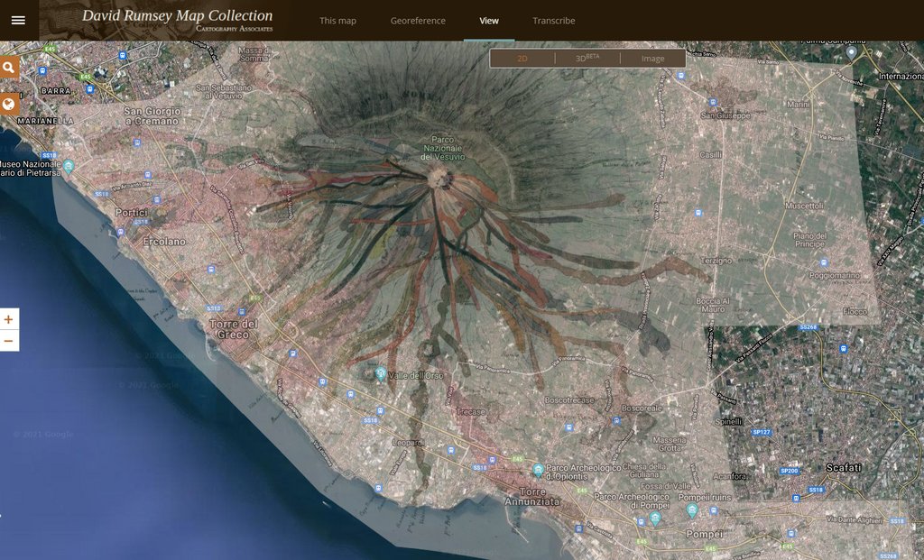The height and width of the screenshot is (560, 924).
Task: Click the Pompeii ruins label on the map
Action: click(x=705, y=499)
